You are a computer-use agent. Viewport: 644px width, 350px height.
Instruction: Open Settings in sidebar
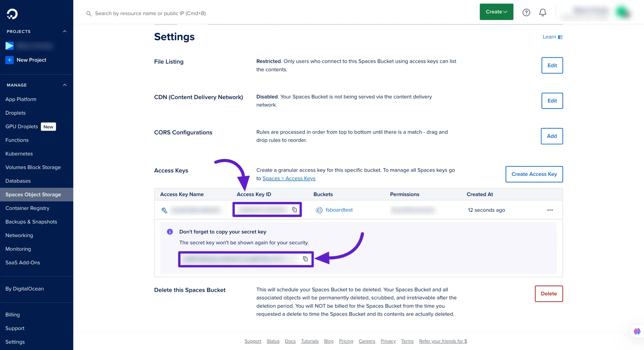tap(15, 342)
